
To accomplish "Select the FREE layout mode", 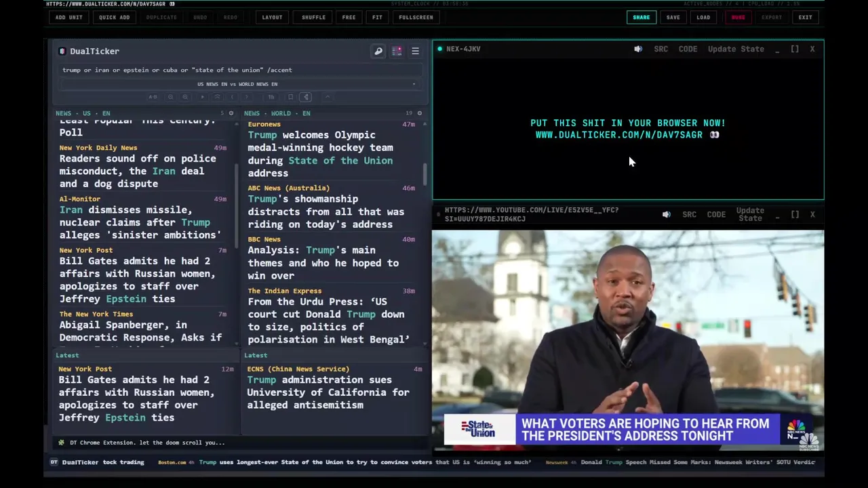I will (349, 17).
